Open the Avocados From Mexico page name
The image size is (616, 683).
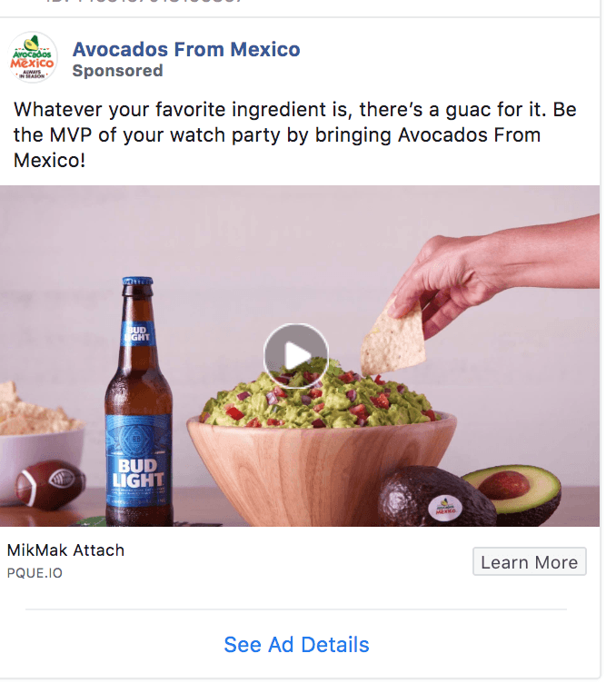[x=186, y=49]
